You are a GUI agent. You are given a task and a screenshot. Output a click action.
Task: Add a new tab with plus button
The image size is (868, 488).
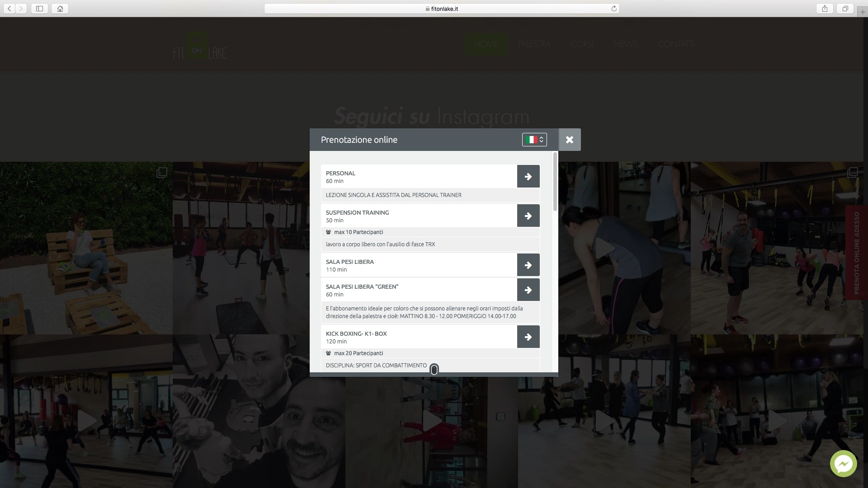pyautogui.click(x=863, y=12)
